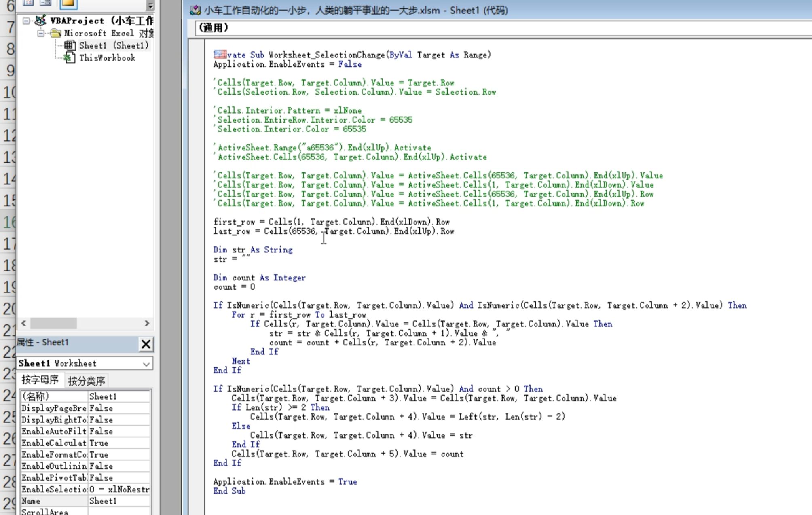Image resolution: width=812 pixels, height=515 pixels.
Task: Switch to the 按分类序 (Categorized) tab
Action: [86, 381]
